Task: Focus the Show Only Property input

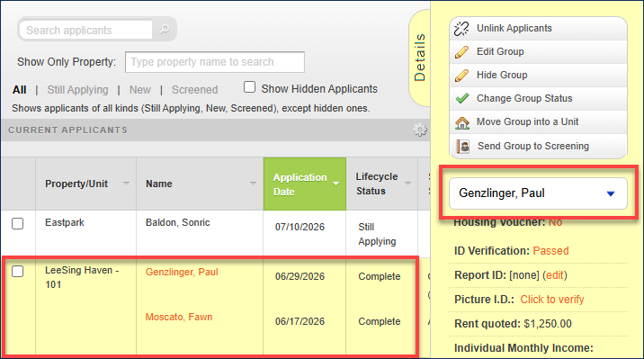Action: coord(215,62)
